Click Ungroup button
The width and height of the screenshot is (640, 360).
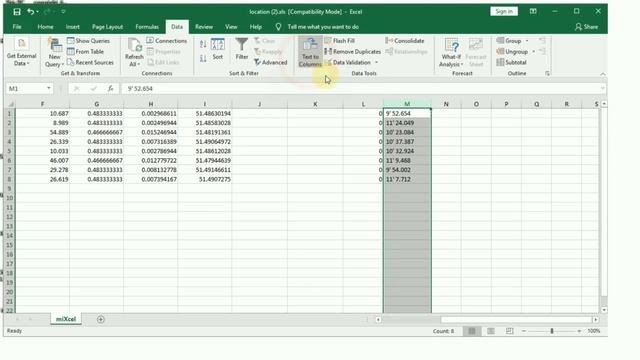tap(512, 51)
